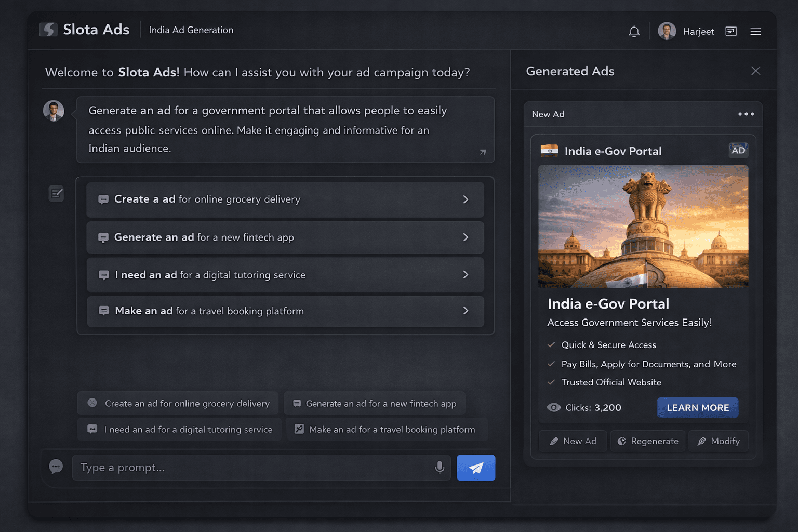Expand the online grocery delivery suggestion chevron

tap(466, 199)
